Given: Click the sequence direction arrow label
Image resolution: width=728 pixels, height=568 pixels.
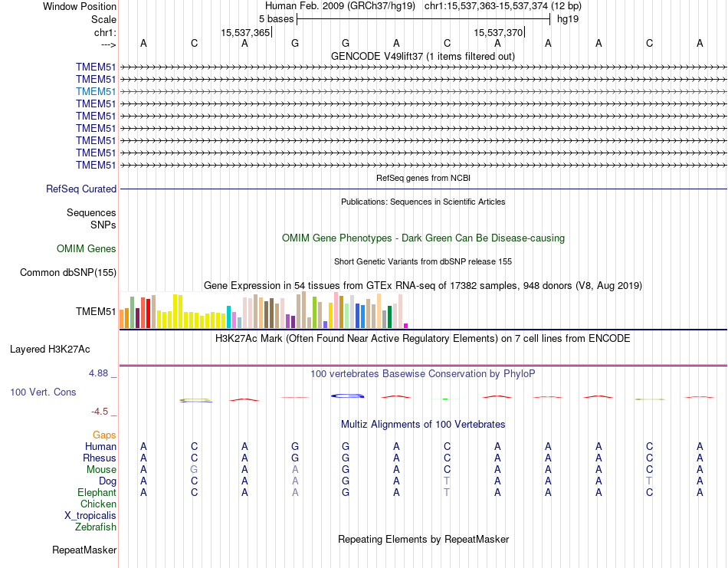Looking at the screenshot, I should 108,44.
